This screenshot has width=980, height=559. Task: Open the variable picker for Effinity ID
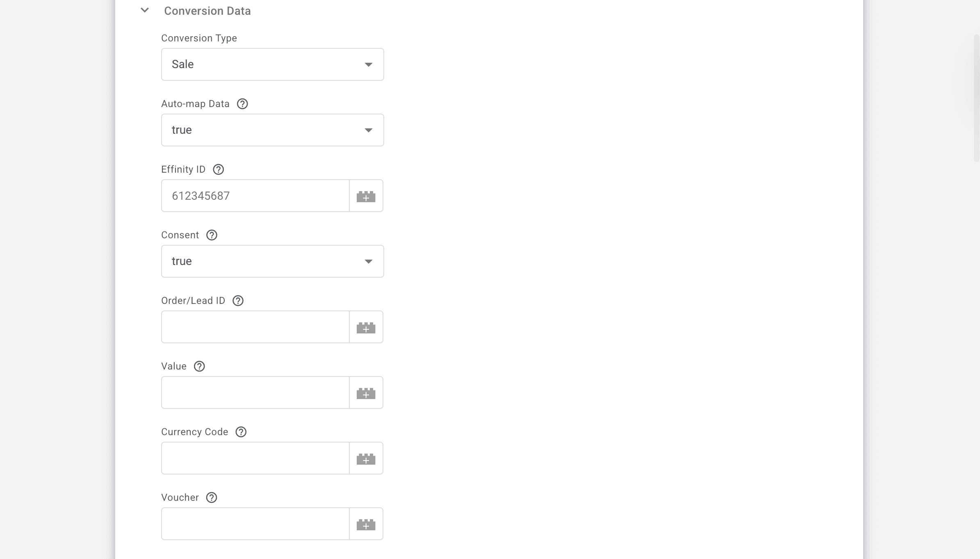point(366,196)
